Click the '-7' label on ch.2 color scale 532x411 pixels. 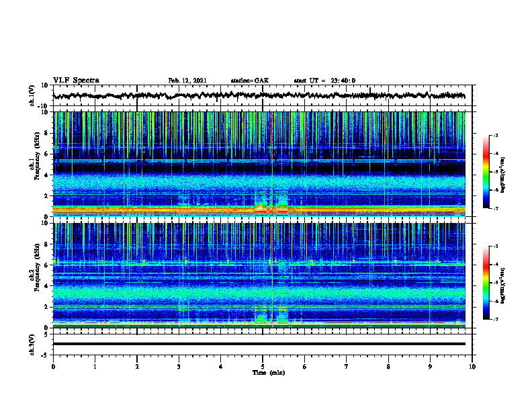(x=495, y=319)
